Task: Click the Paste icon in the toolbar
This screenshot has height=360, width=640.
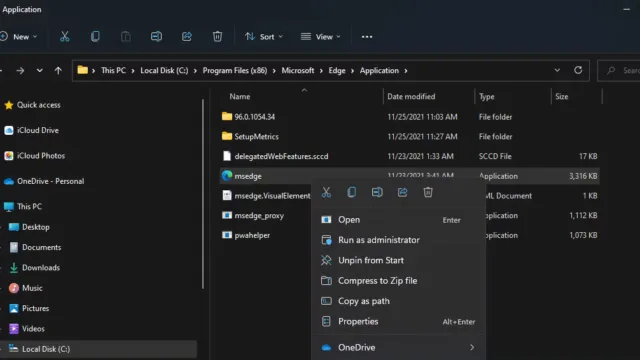Action: pyautogui.click(x=126, y=37)
